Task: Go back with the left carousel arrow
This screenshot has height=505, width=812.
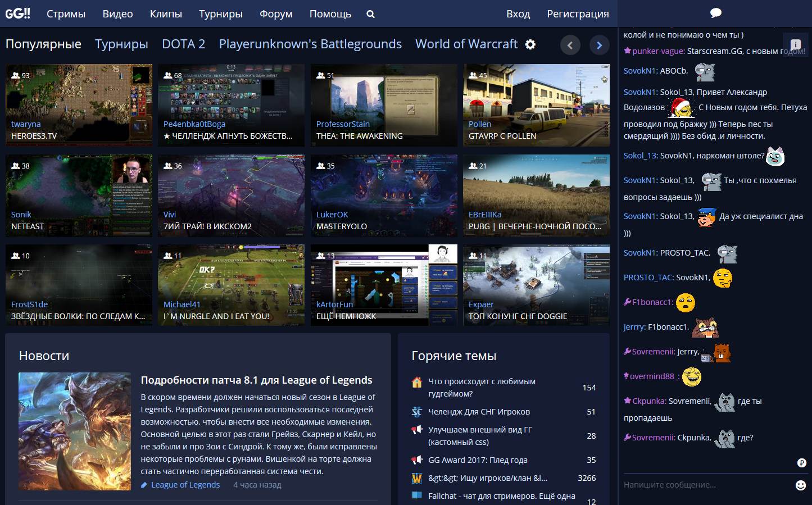Action: coord(570,44)
